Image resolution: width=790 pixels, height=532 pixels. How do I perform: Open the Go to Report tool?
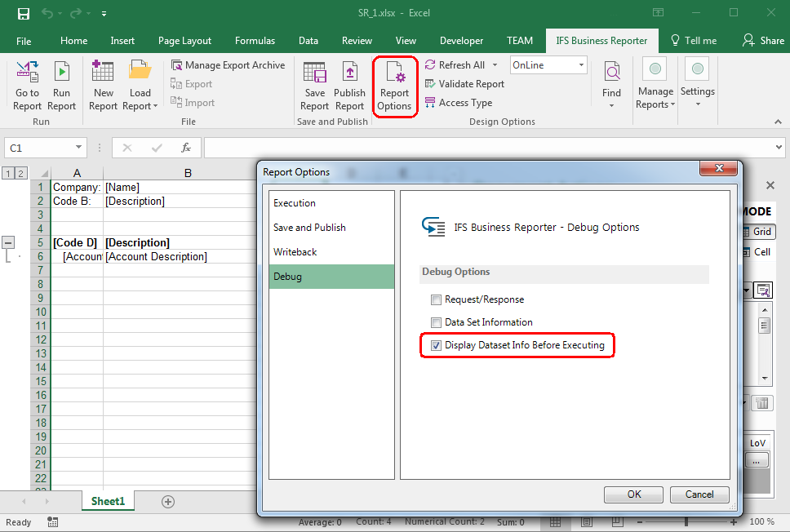coord(27,85)
